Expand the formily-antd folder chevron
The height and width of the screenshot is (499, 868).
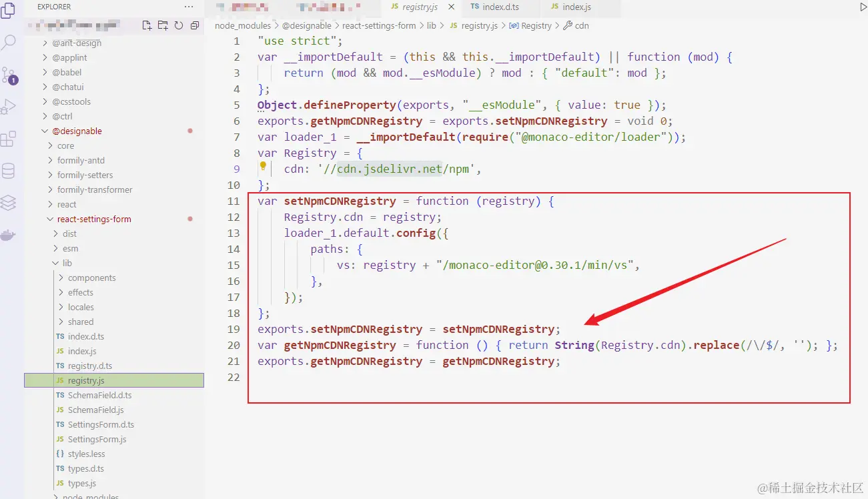pos(51,160)
